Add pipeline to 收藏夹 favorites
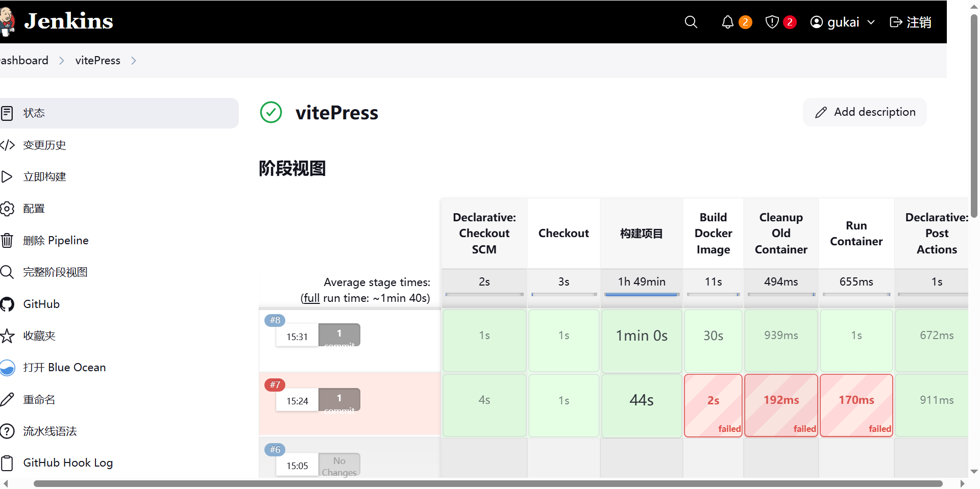Image resolution: width=980 pixels, height=489 pixels. coord(39,335)
